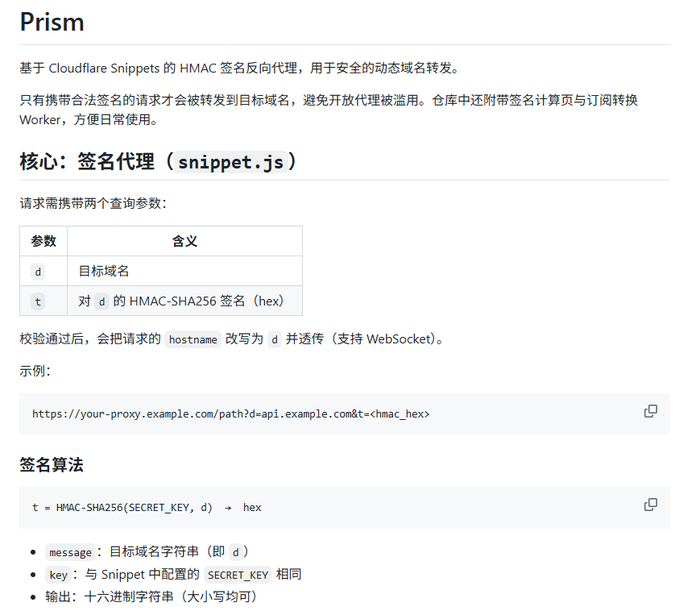Image resolution: width=679 pixels, height=615 pixels.
Task: Click the Prism page heading
Action: [x=52, y=22]
